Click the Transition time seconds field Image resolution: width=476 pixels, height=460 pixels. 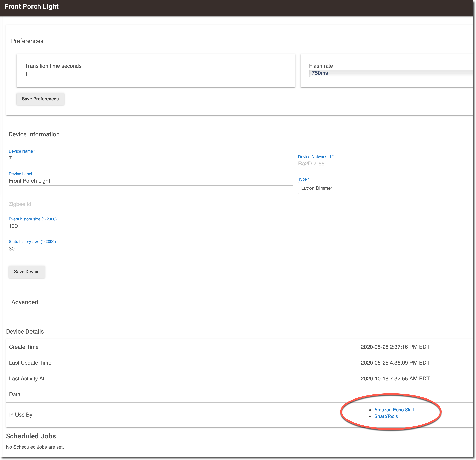tap(155, 74)
